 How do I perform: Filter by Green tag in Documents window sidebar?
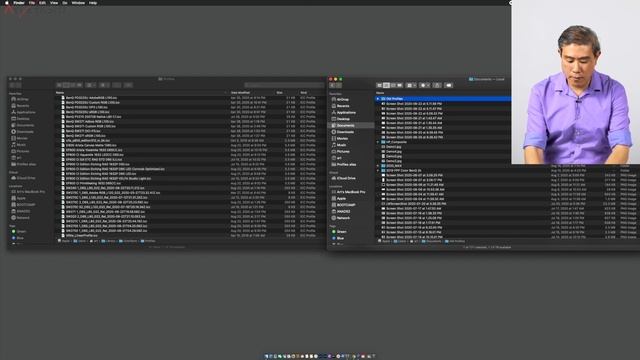click(x=339, y=232)
